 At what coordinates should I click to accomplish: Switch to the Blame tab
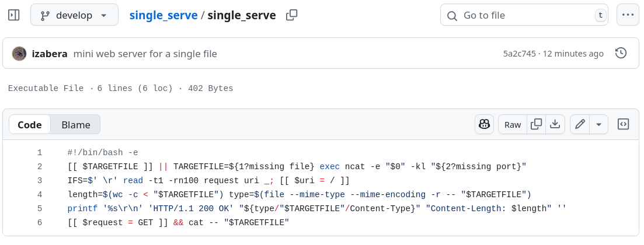76,124
